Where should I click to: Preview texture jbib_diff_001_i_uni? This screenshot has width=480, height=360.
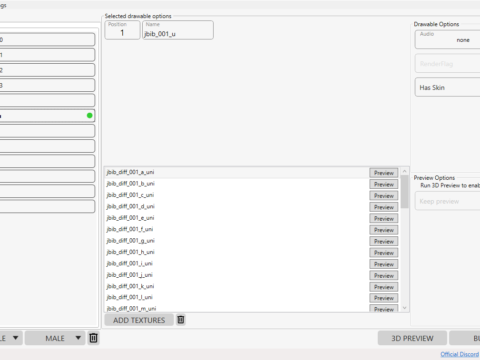(384, 264)
